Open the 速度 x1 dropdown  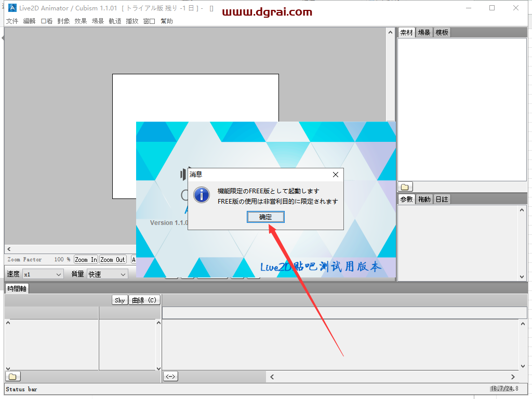tap(43, 274)
